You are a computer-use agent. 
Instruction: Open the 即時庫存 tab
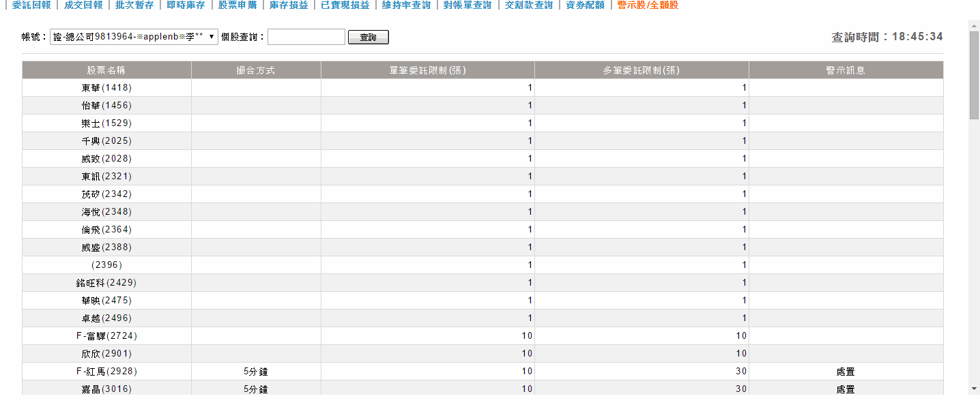(186, 5)
